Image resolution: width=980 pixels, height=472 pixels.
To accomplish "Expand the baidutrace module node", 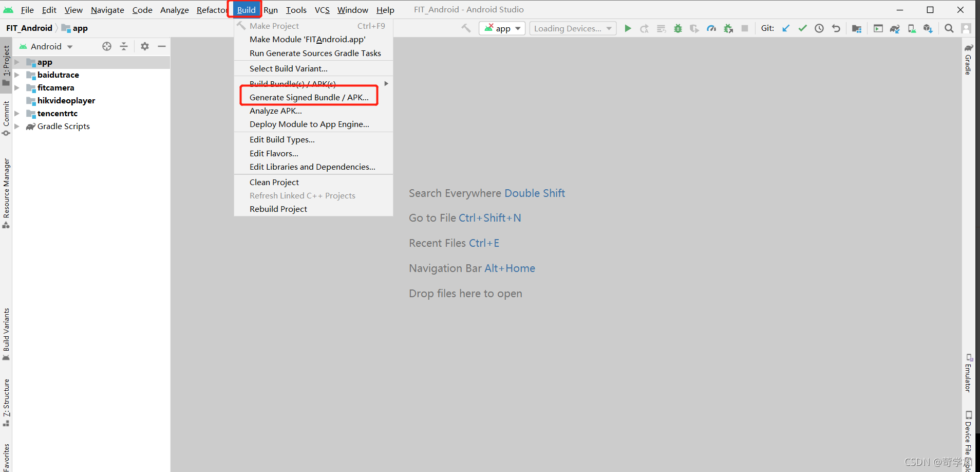I will 17,75.
